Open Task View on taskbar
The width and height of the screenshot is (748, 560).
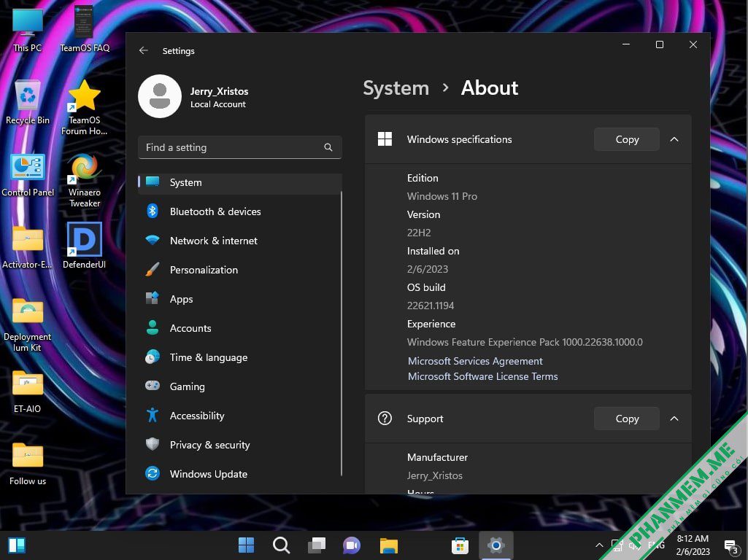(317, 545)
